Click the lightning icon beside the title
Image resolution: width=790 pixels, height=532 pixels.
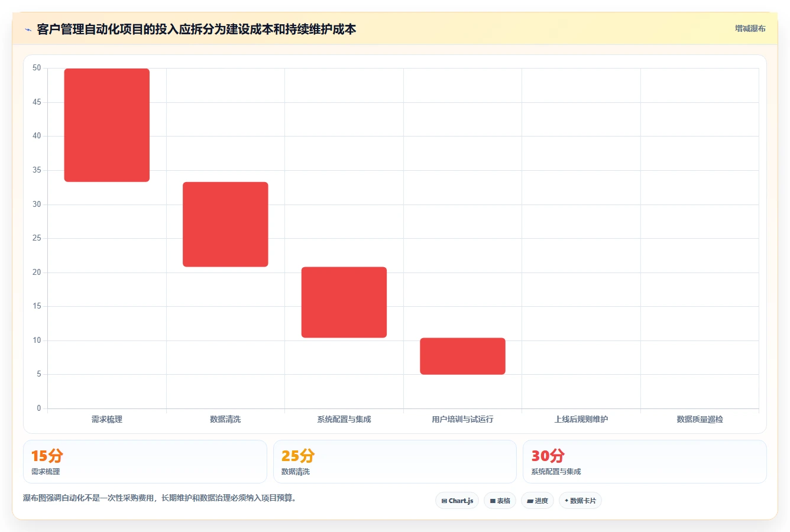pyautogui.click(x=28, y=30)
